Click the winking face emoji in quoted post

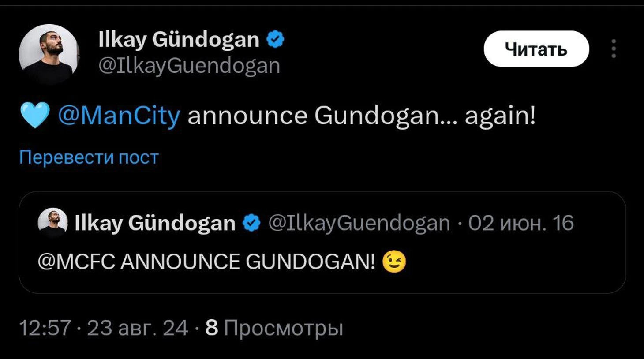(x=394, y=262)
